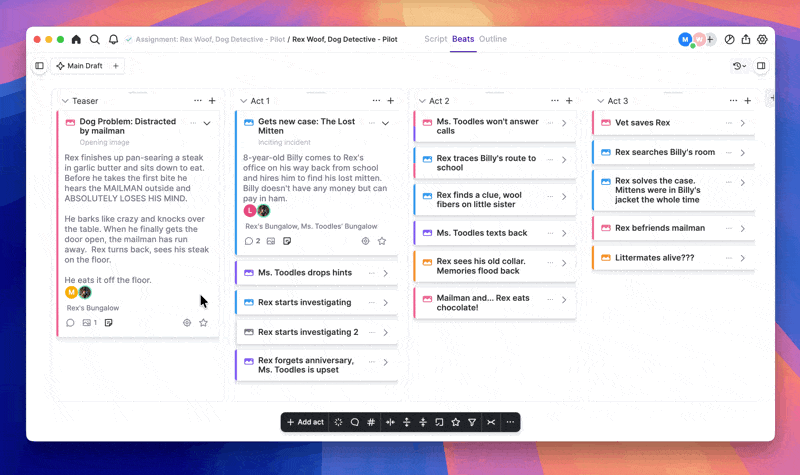Switch to the Script tab
The image size is (800, 475).
pos(435,39)
